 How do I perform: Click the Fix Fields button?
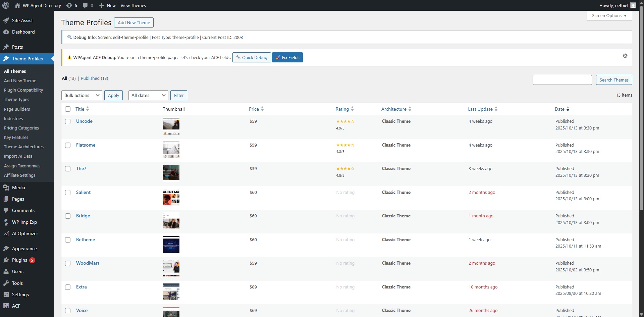point(287,57)
